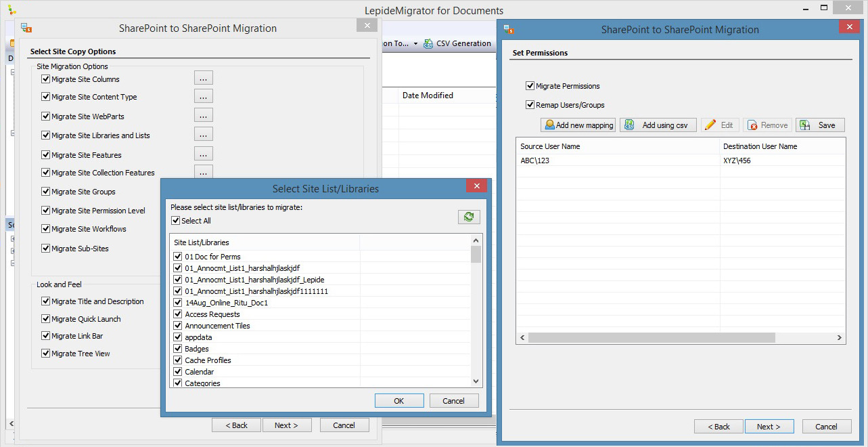Viewport: 868px width, 447px height.
Task: Click the right scroll arrow in user mapping table
Action: coord(840,337)
